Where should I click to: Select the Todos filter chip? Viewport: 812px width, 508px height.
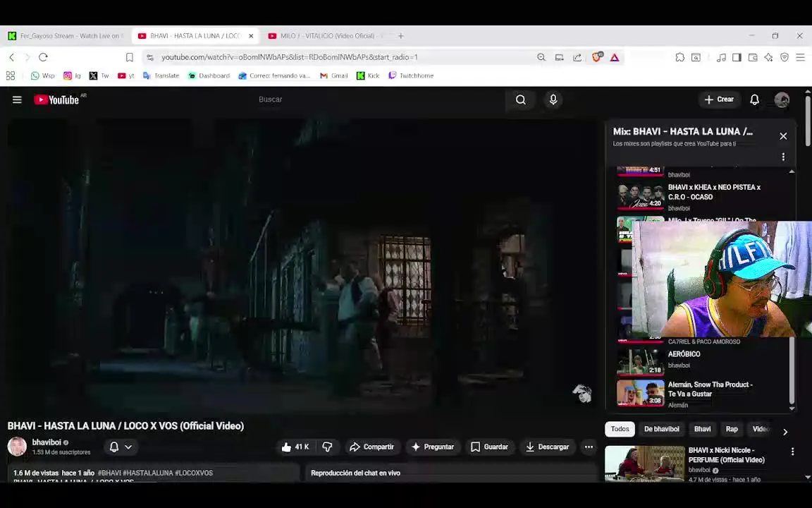(620, 429)
